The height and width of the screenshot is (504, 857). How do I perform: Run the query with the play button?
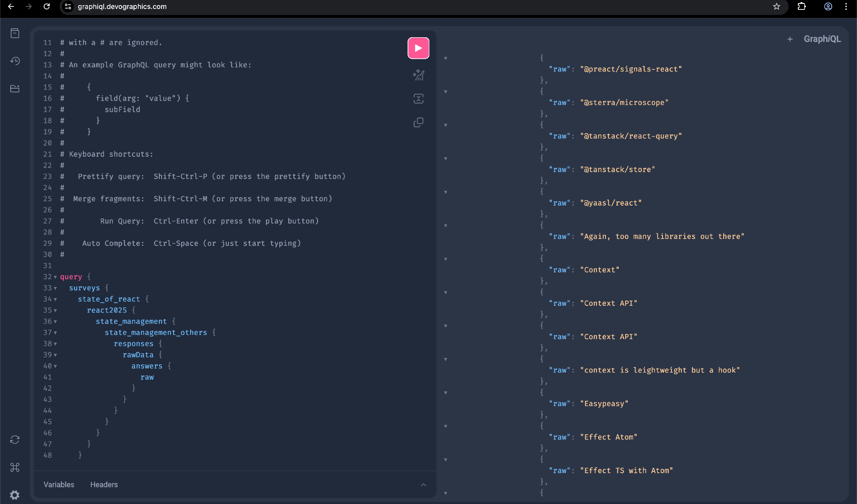tap(418, 48)
